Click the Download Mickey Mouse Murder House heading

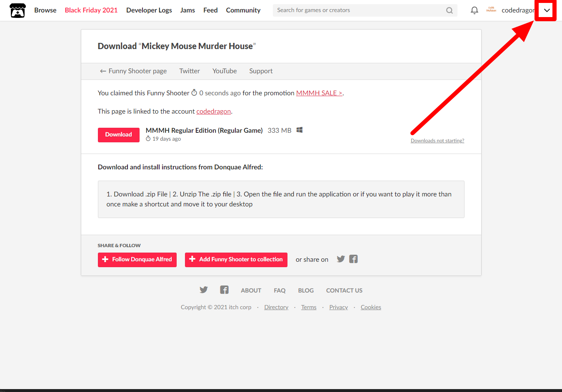177,46
